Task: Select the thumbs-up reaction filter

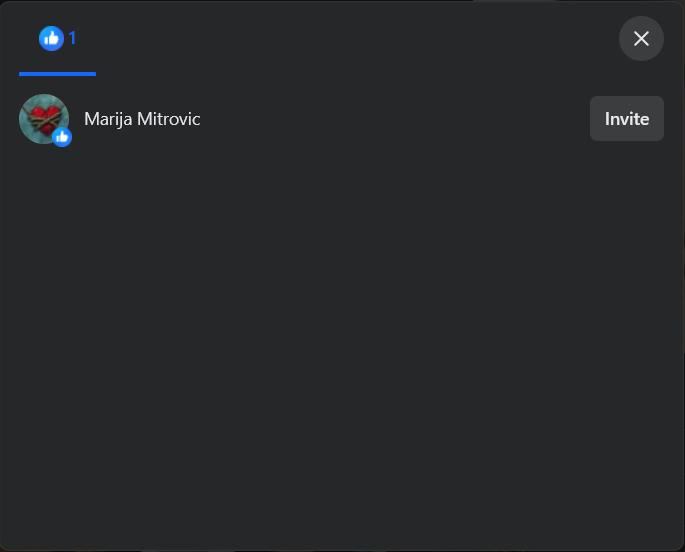Action: (57, 39)
